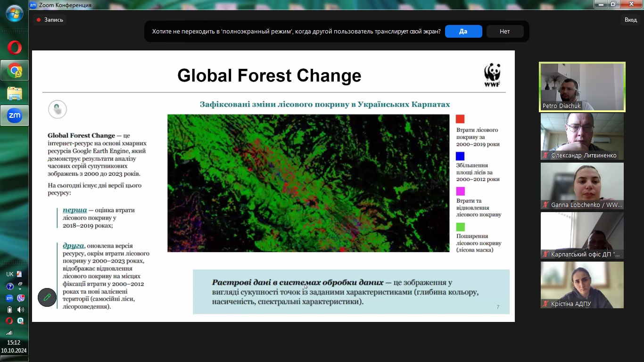Minimize the Zoom conference window
Image resolution: width=644 pixels, height=362 pixels.
coord(600,4)
